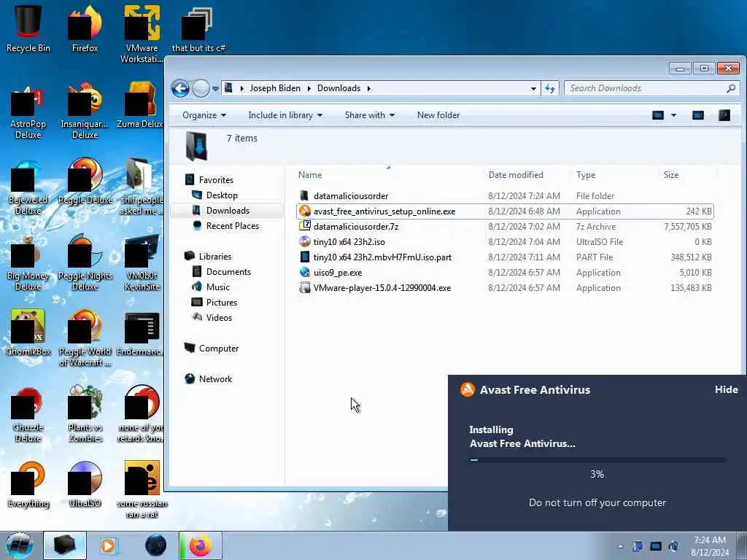Viewport: 747px width, 560px height.
Task: Open the Organize menu
Action: click(204, 115)
